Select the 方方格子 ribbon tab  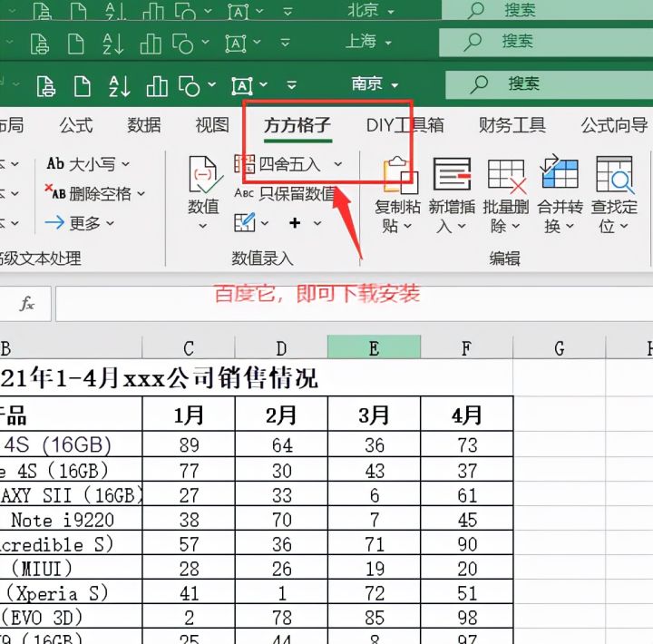tap(297, 125)
